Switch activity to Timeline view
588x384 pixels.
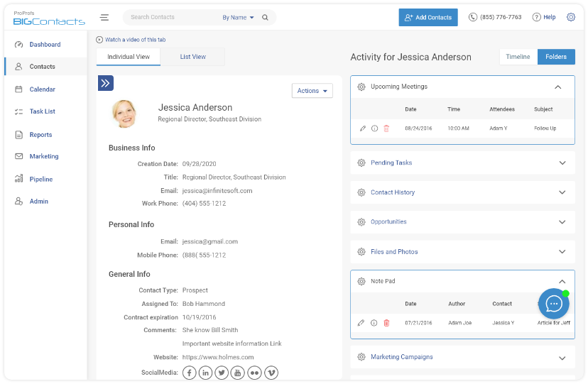(518, 57)
